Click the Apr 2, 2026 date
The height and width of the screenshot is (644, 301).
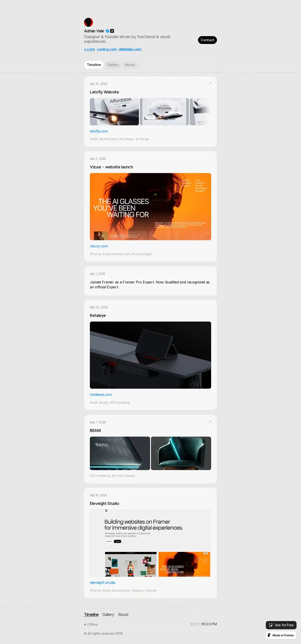(x=98, y=159)
